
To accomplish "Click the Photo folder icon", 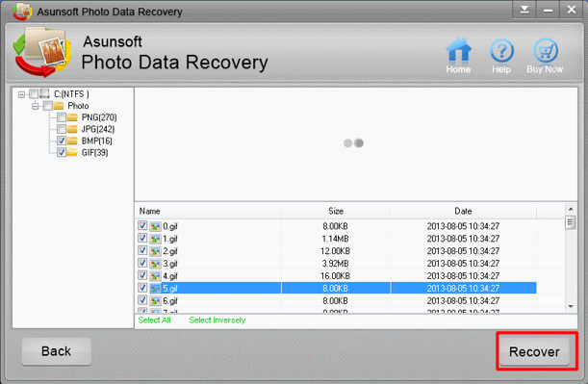I will pyautogui.click(x=59, y=105).
